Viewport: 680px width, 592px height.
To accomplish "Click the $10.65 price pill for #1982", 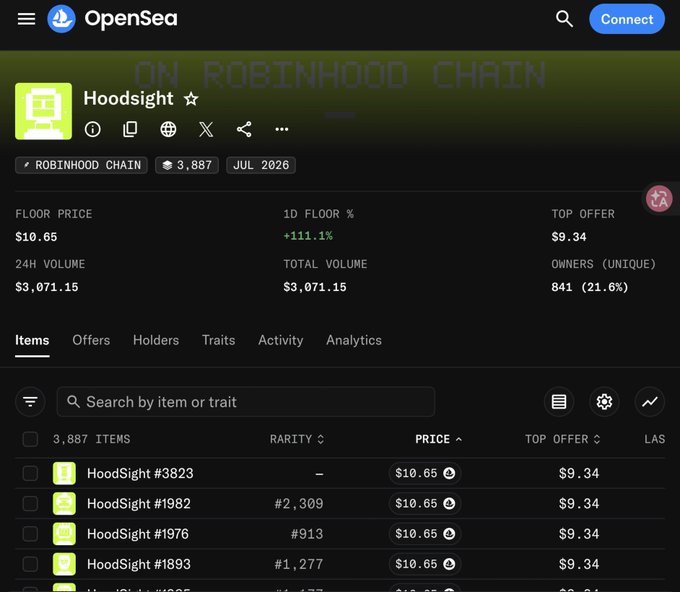I will click(425, 504).
